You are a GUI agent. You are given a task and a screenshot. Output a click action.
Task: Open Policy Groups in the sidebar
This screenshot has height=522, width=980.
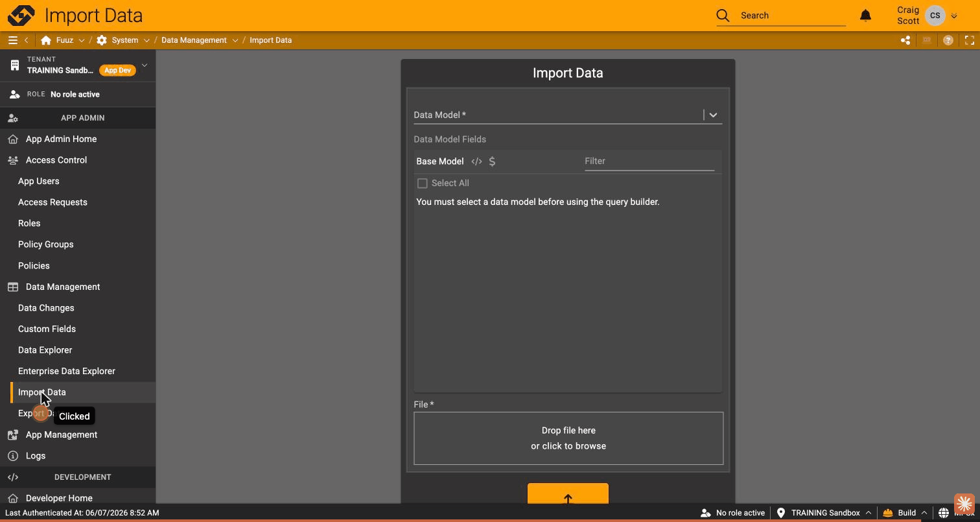45,244
